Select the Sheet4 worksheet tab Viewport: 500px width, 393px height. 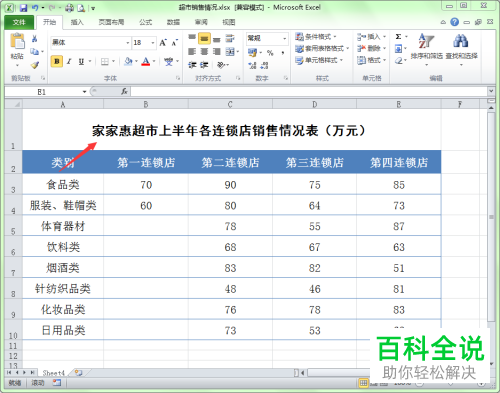click(53, 373)
